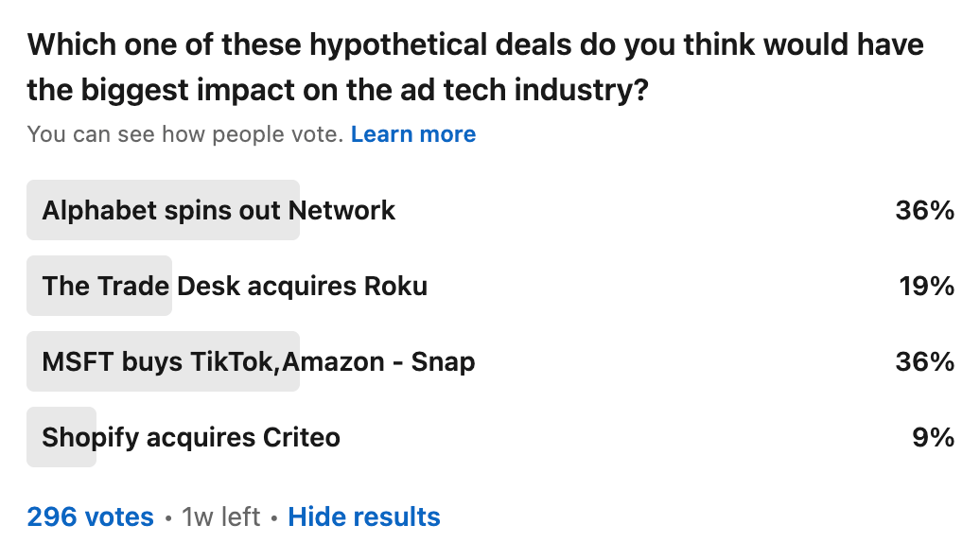Click 'You can see how people vote' text
The width and height of the screenshot is (980, 560).
click(185, 134)
